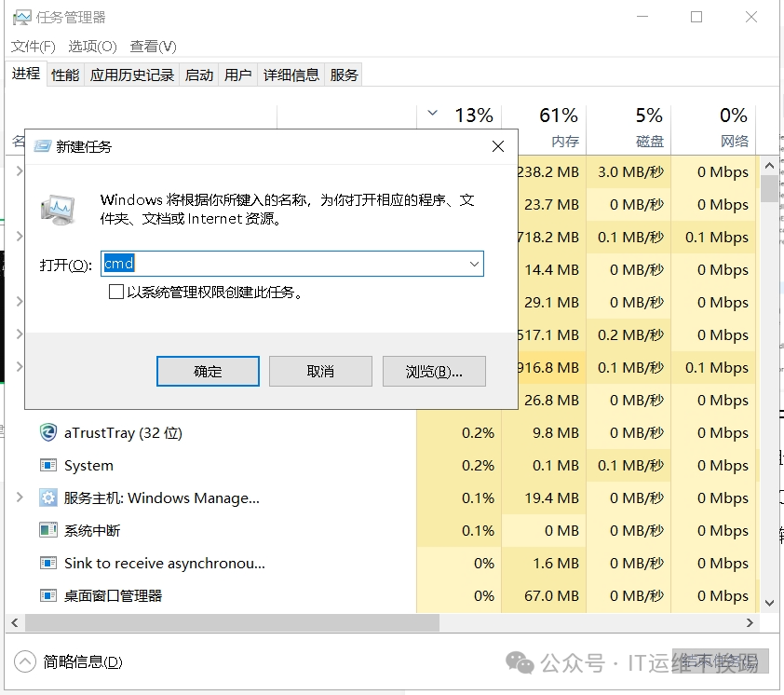Switch to the 应用历史记录 tab
Viewport: 784px width, 695px height.
coord(132,75)
